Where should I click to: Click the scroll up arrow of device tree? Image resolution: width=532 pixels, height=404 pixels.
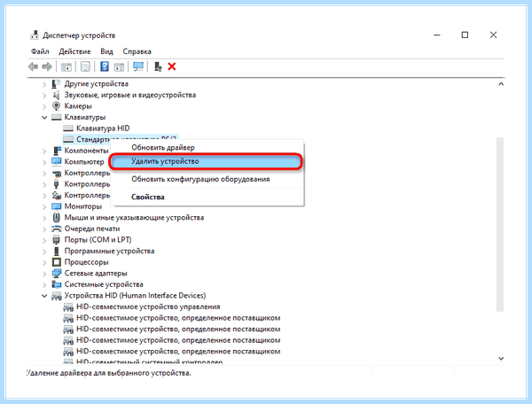(501, 84)
